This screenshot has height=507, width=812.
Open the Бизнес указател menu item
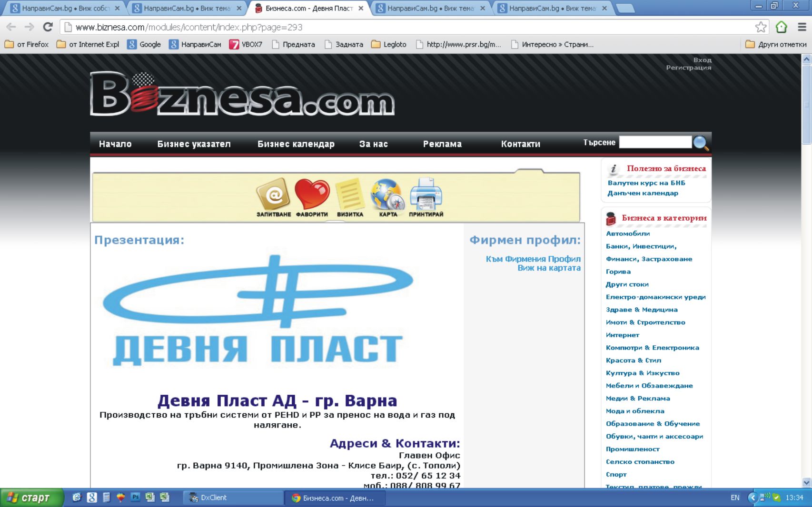coord(194,144)
